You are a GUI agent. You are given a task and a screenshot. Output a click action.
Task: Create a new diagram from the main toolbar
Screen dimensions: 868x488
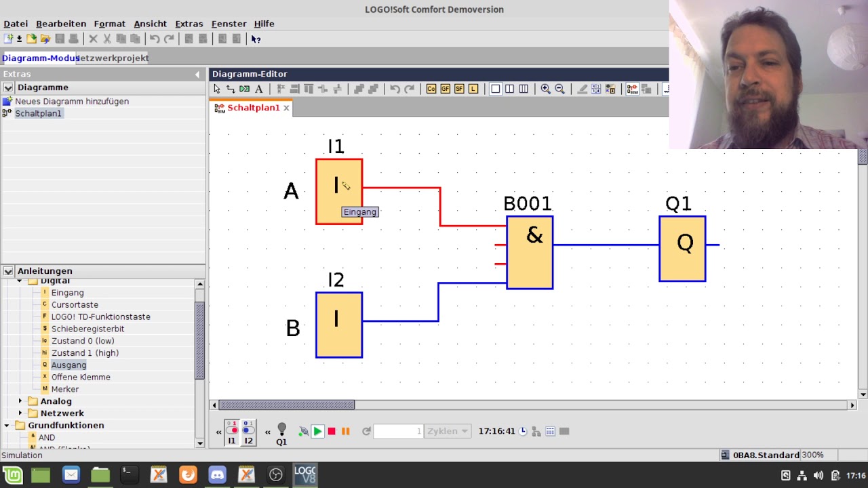coord(8,39)
